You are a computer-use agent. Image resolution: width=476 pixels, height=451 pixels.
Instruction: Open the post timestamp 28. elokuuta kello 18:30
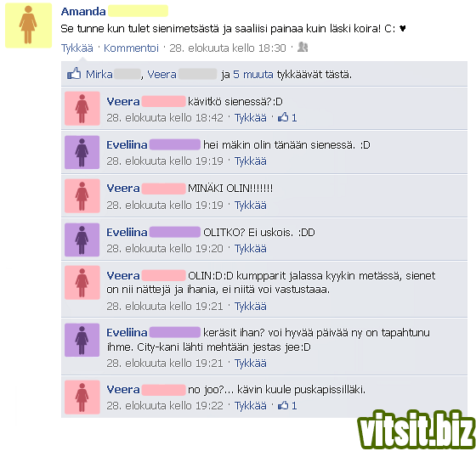coord(228,48)
